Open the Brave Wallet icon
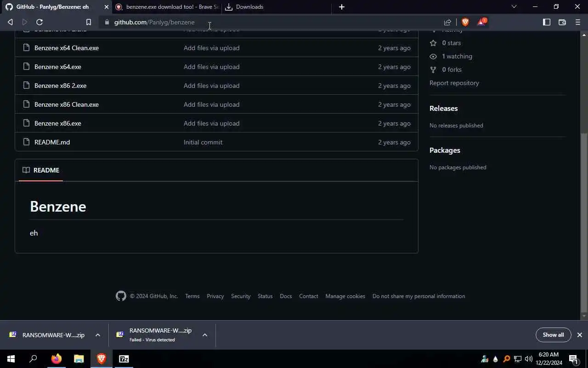The height and width of the screenshot is (368, 588). point(562,22)
